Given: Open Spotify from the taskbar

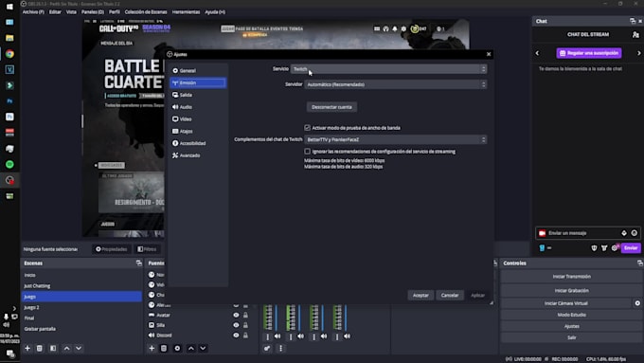Looking at the screenshot, I should tap(9, 164).
